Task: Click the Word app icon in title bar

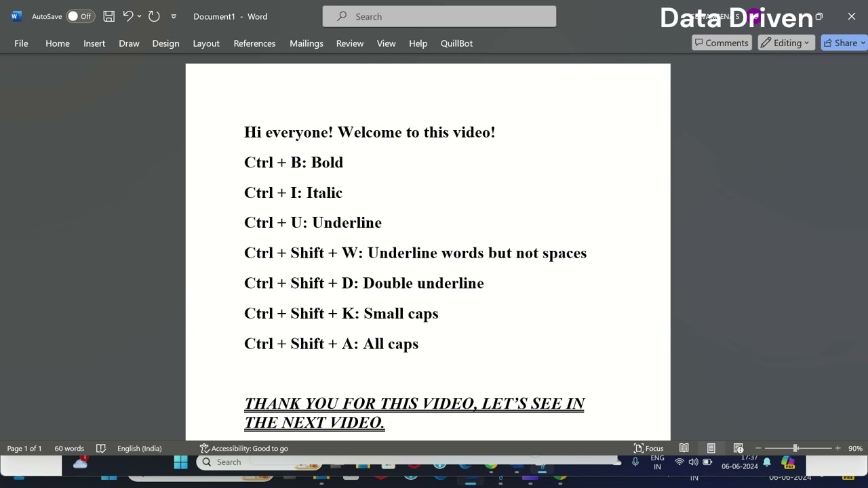Action: click(16, 16)
